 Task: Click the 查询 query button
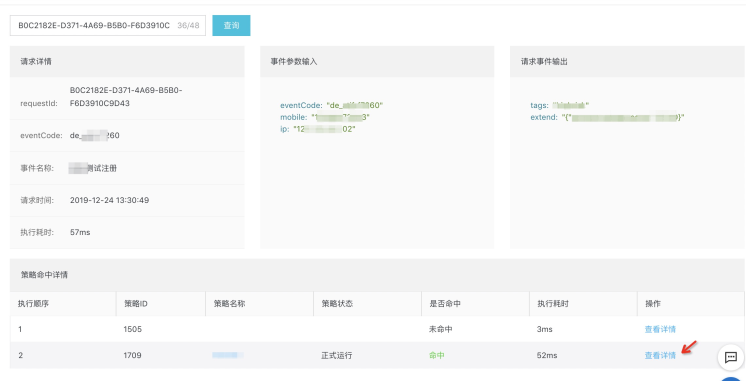pyautogui.click(x=231, y=26)
